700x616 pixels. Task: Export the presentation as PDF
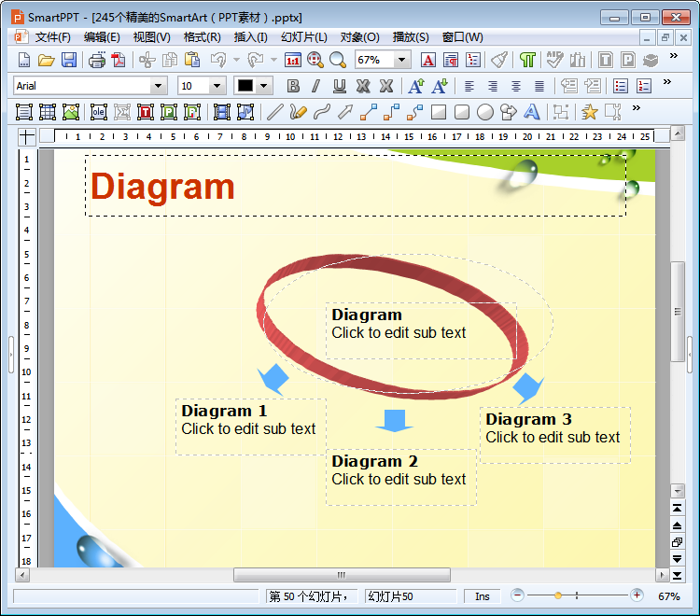119,60
